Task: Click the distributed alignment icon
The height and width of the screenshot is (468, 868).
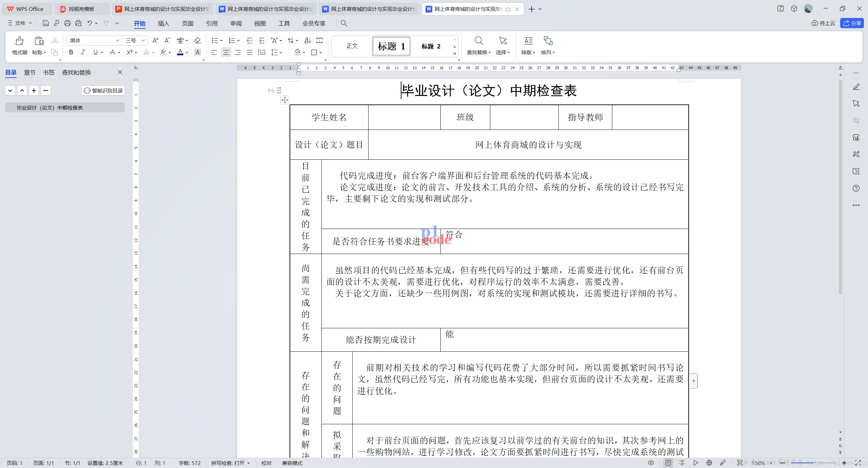Action: (261, 52)
